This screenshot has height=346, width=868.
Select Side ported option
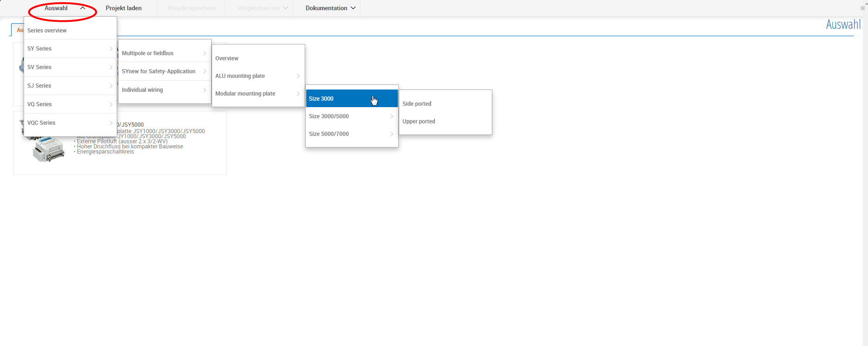pos(446,104)
